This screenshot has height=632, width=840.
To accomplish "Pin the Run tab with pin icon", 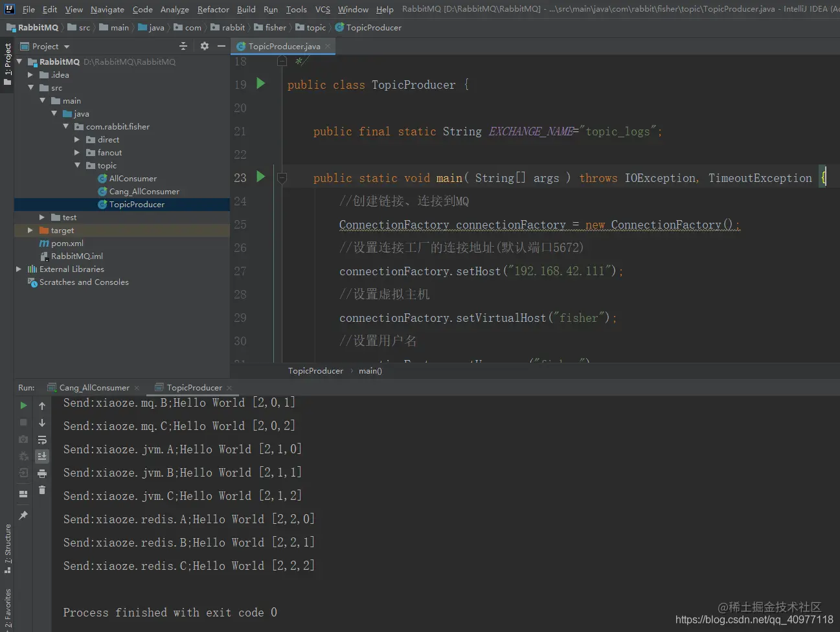I will pyautogui.click(x=23, y=515).
